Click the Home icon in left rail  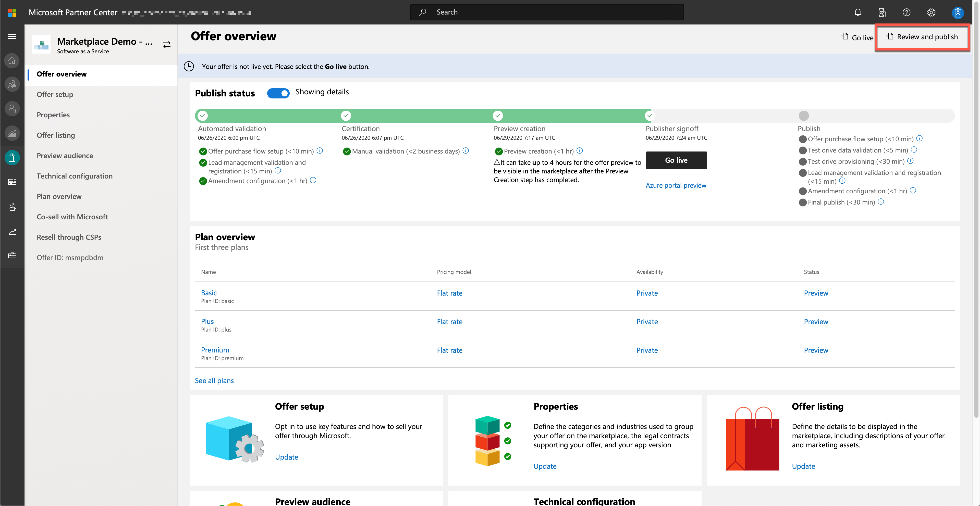(12, 60)
